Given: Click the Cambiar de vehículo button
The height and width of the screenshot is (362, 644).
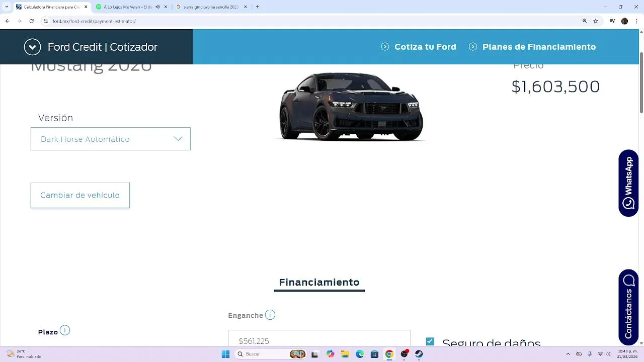Looking at the screenshot, I should [x=80, y=195].
